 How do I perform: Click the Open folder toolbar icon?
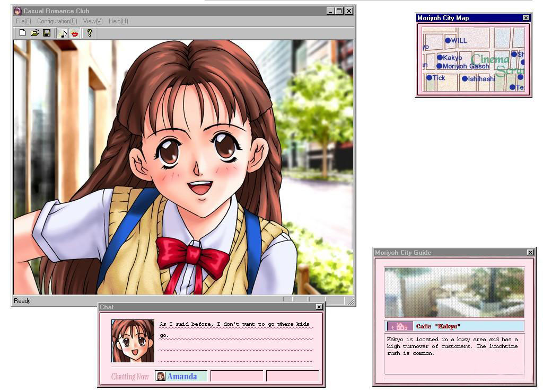pos(34,33)
